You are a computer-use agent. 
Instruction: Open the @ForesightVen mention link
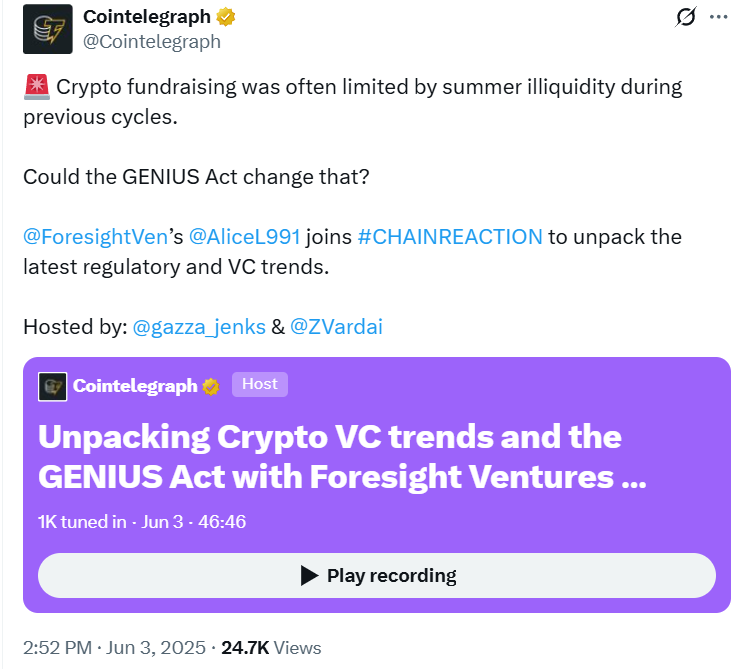[x=91, y=237]
